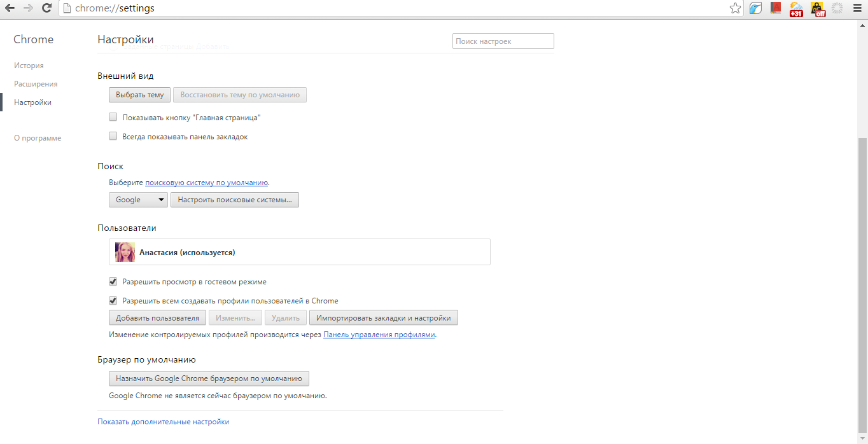Viewport: 868px width, 444px height.
Task: Open the blue bird extension
Action: [755, 8]
